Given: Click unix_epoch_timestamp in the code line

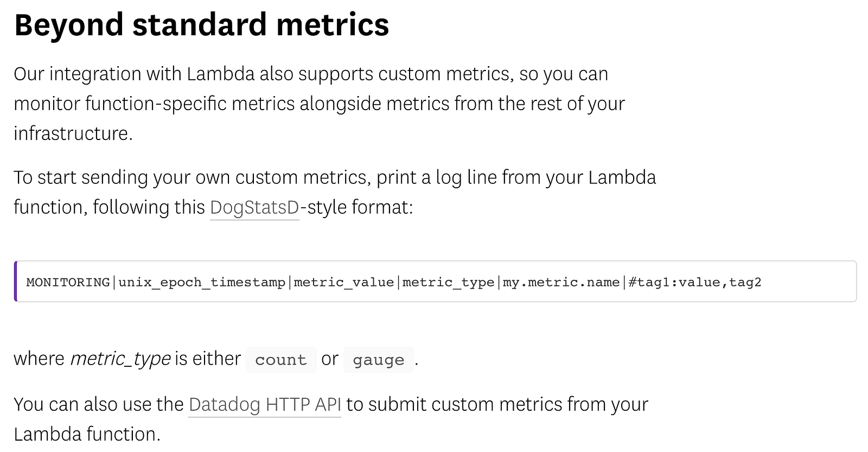Looking at the screenshot, I should click(202, 282).
